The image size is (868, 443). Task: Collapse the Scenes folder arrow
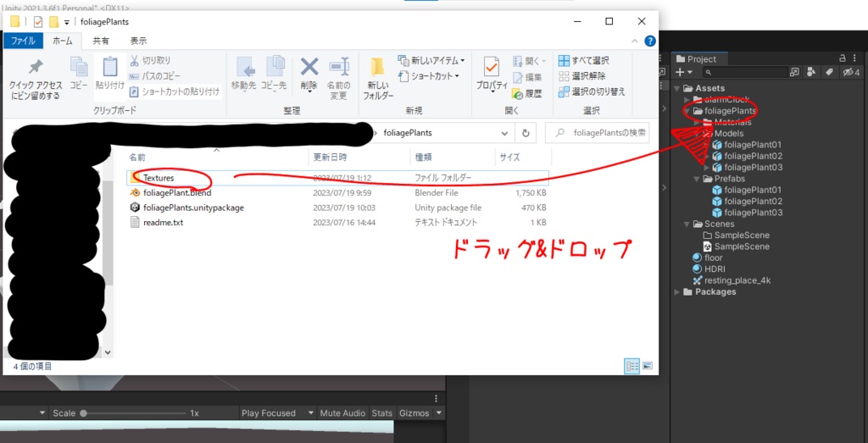[x=687, y=224]
